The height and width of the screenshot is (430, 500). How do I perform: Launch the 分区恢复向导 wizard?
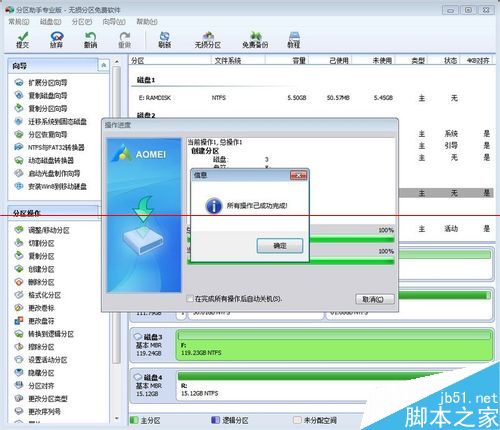[x=41, y=135]
